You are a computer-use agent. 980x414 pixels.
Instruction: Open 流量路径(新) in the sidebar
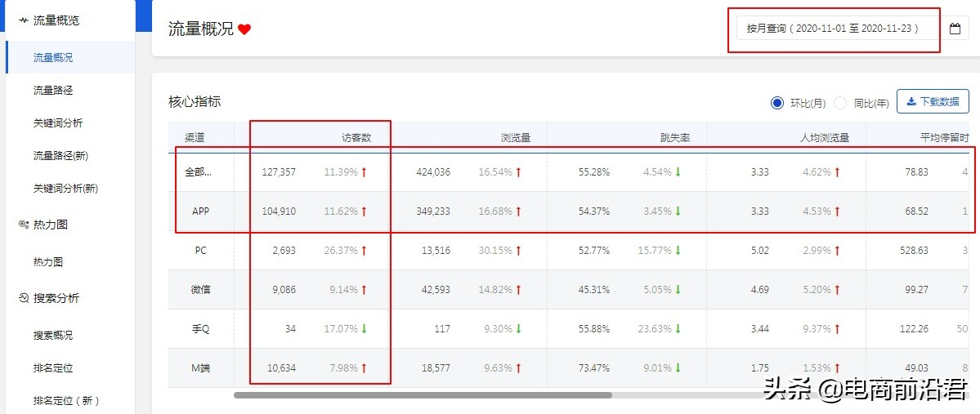pyautogui.click(x=60, y=155)
